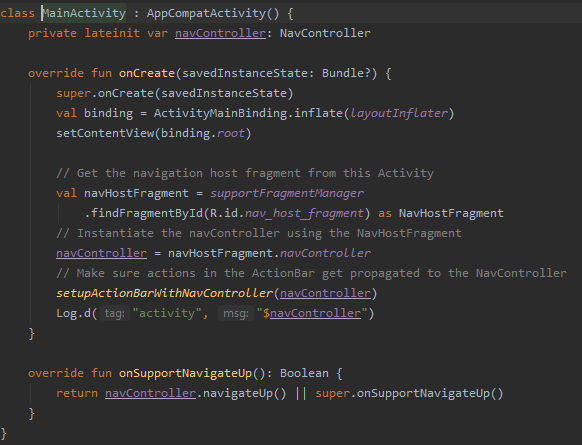
Task: Click layoutInflater argument
Action: pos(399,113)
